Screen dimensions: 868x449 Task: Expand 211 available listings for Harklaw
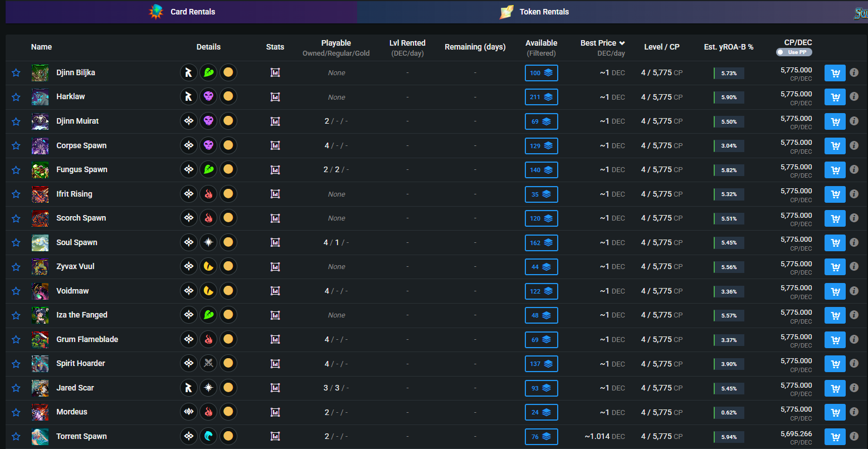tap(541, 97)
